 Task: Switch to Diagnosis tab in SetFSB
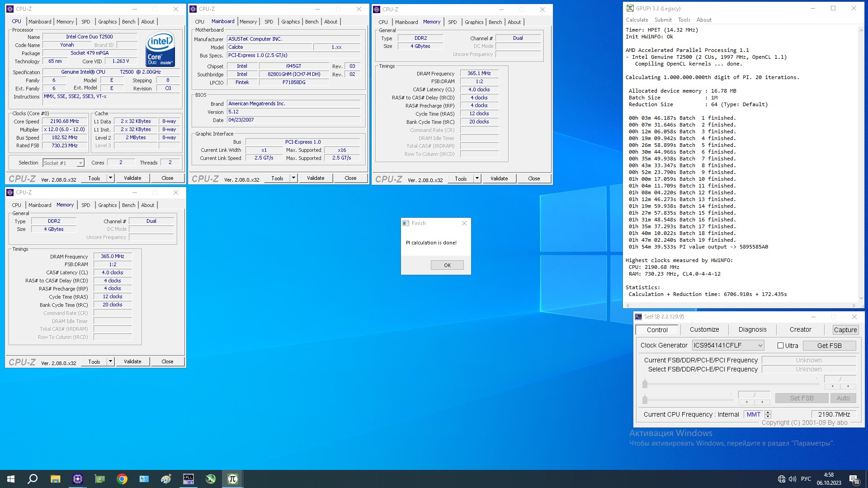coord(752,330)
